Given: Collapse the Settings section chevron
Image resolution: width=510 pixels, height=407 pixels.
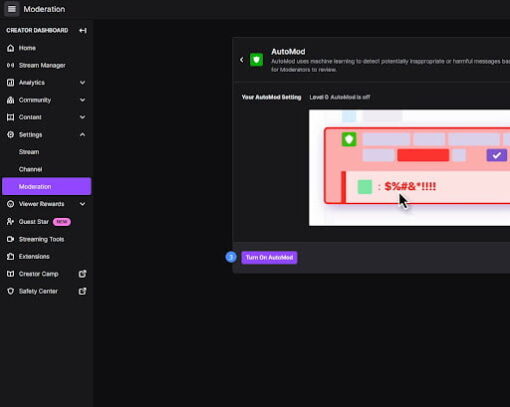Looking at the screenshot, I should coord(82,135).
